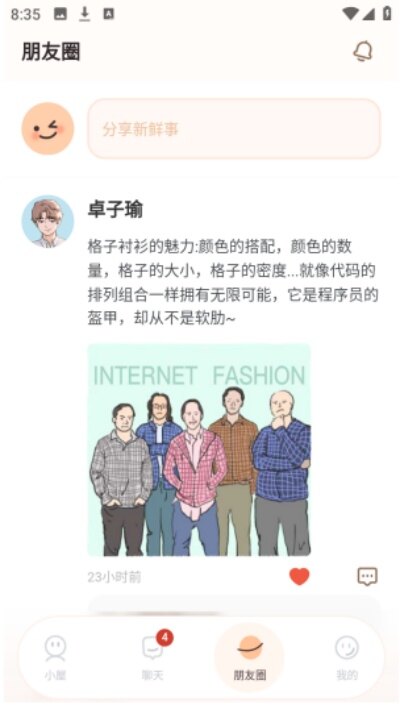
Task: Open the 我的 tab
Action: click(347, 657)
